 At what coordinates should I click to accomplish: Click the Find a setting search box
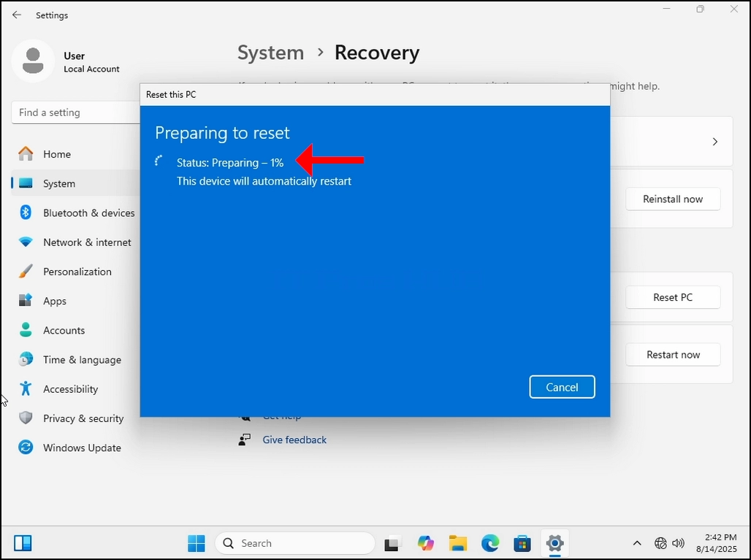point(76,112)
